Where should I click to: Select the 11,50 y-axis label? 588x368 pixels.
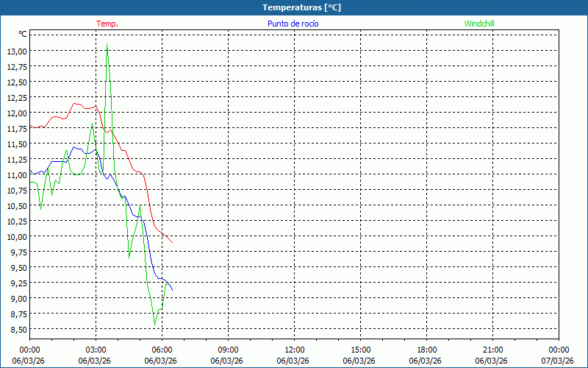coord(18,144)
